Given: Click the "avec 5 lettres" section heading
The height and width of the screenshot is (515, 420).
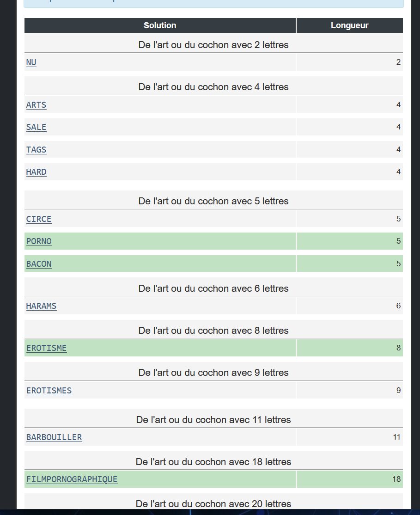Looking at the screenshot, I should pos(213,201).
